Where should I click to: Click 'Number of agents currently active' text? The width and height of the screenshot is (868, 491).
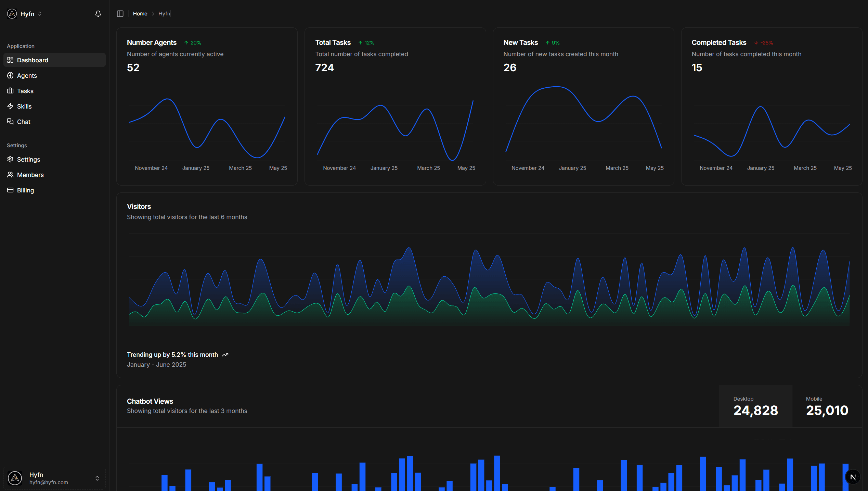pyautogui.click(x=175, y=54)
